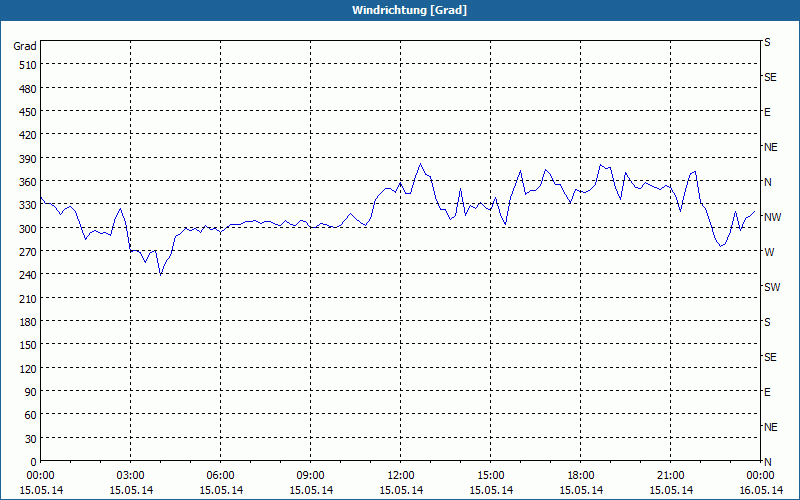Click compass label N at 0 baseline
The width and height of the screenshot is (800, 500).
[x=767, y=462]
